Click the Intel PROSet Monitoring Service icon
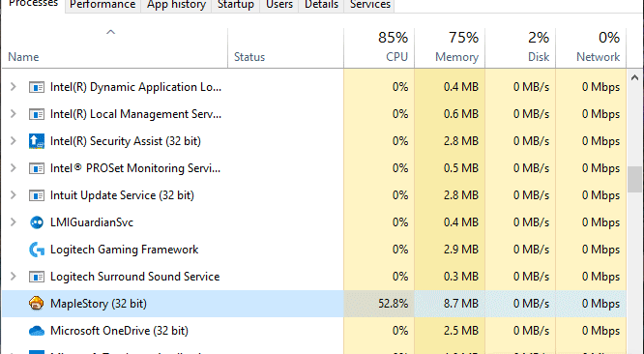 [36, 168]
